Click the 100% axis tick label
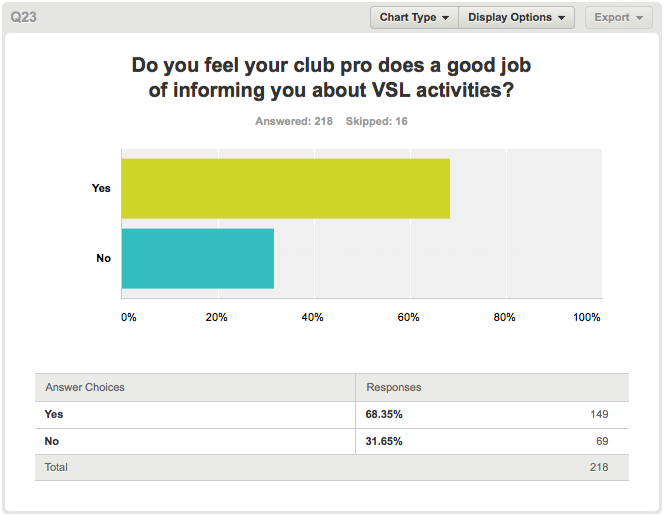 [587, 317]
